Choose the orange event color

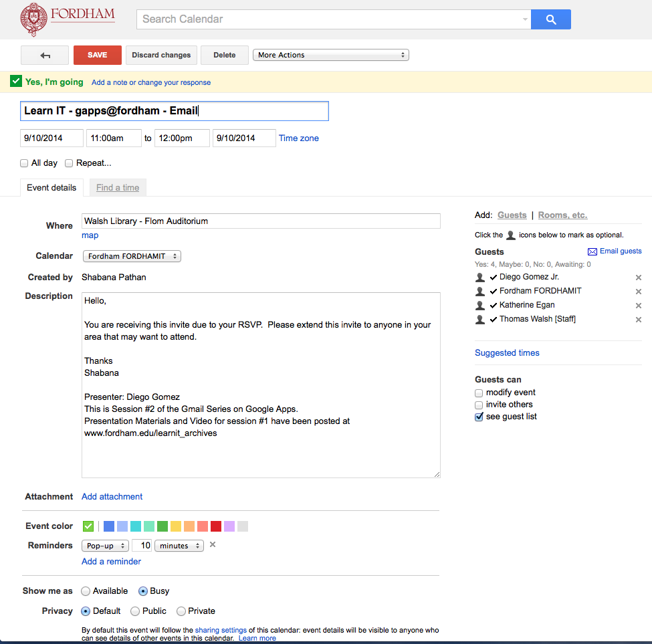(x=189, y=526)
